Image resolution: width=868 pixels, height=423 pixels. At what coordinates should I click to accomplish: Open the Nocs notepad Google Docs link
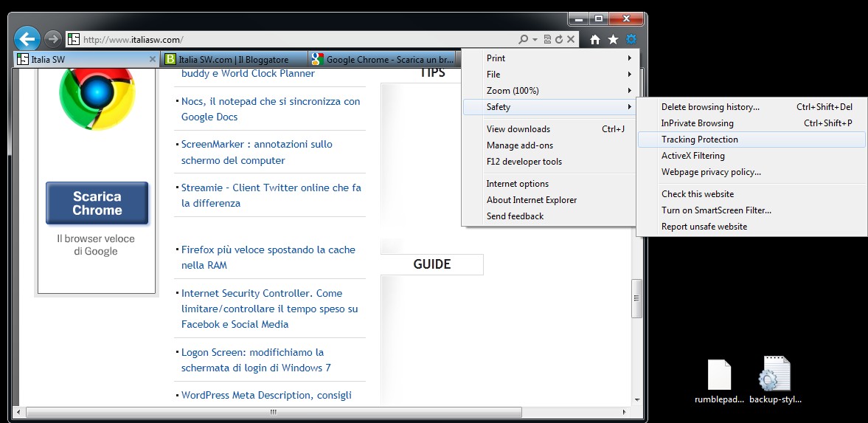point(271,109)
